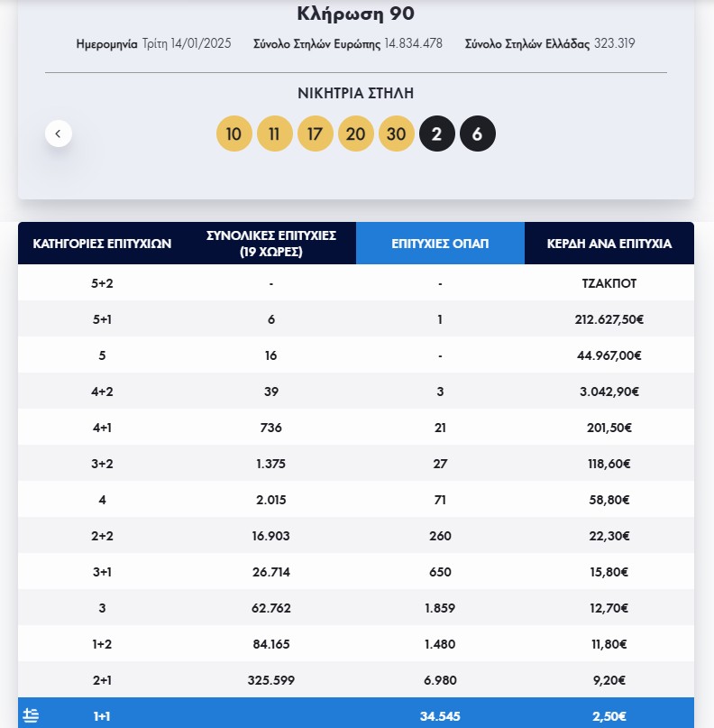Click the 34.545 OPAP winners value
The width and height of the screenshot is (714, 728).
[x=440, y=716]
